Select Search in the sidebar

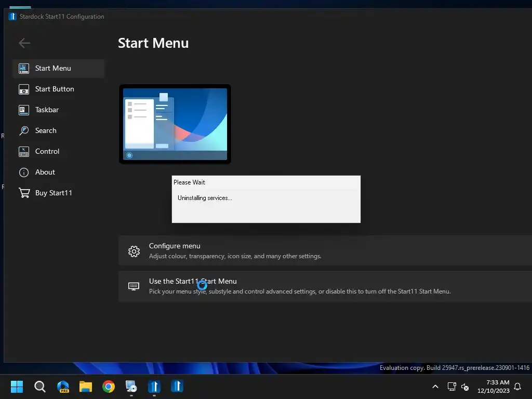pos(58,130)
